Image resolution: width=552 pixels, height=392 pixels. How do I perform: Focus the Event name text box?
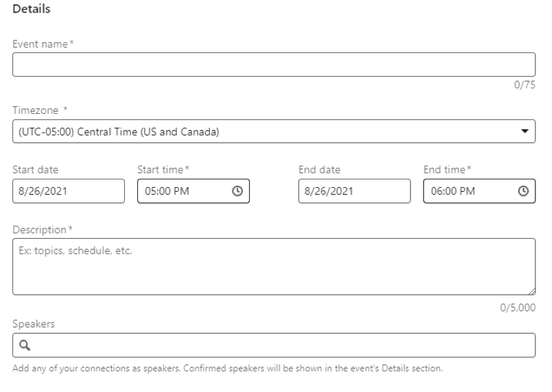[274, 64]
